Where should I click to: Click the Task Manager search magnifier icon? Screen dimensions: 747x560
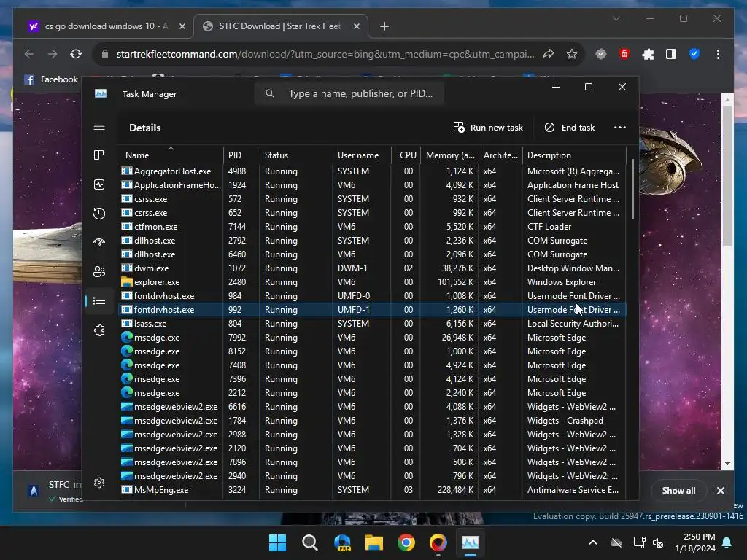click(x=270, y=93)
